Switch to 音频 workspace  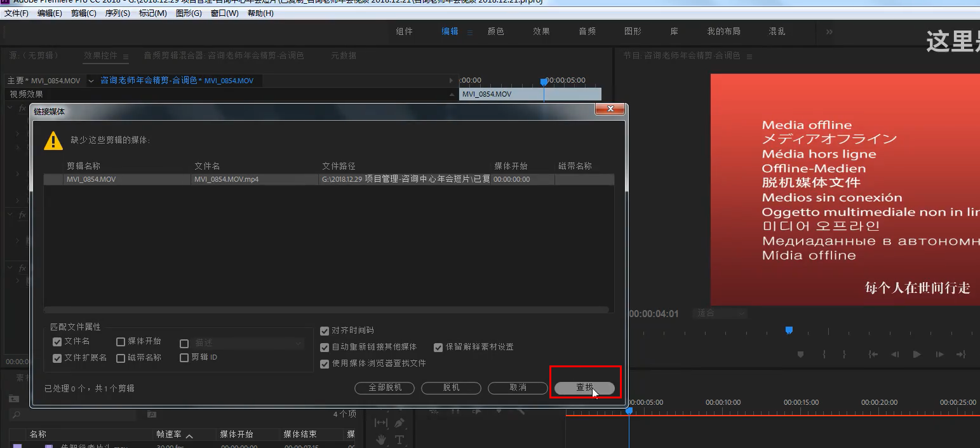[x=587, y=31]
